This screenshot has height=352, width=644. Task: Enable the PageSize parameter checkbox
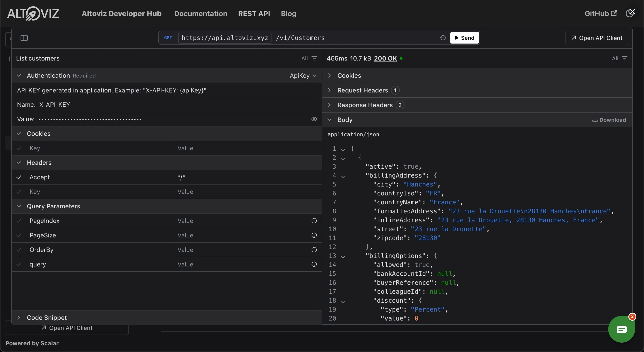point(19,235)
